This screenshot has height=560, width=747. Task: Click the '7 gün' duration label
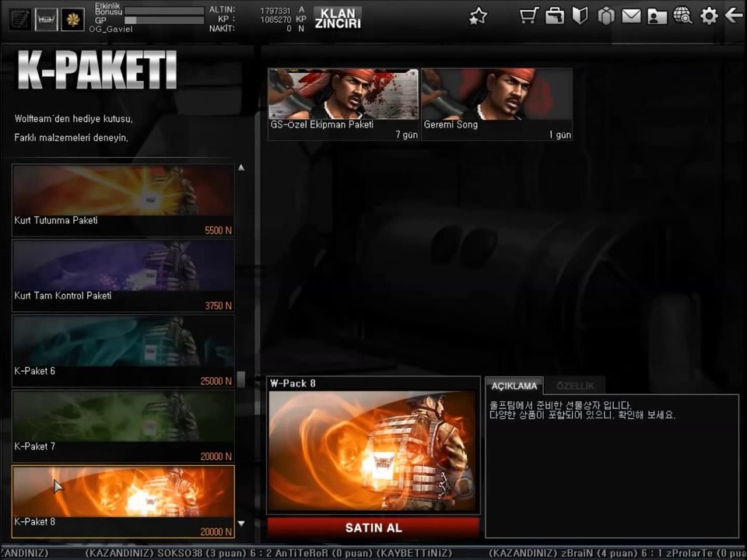406,135
